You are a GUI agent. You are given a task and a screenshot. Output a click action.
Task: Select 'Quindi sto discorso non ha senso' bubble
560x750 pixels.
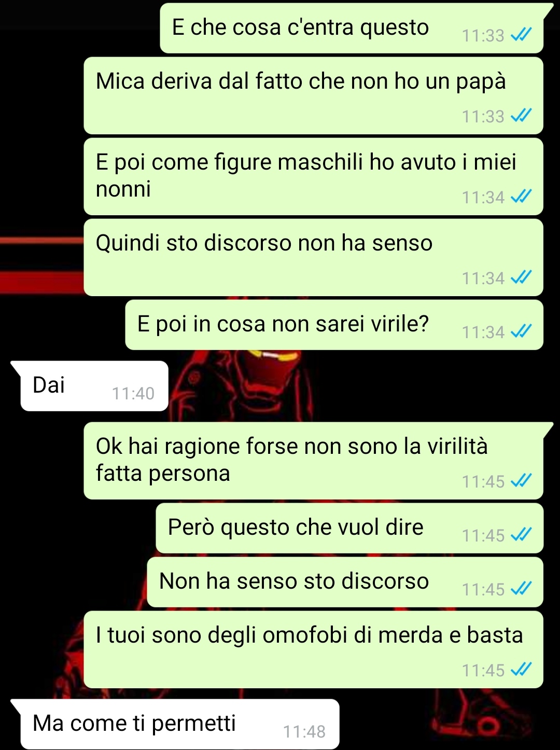[313, 257]
